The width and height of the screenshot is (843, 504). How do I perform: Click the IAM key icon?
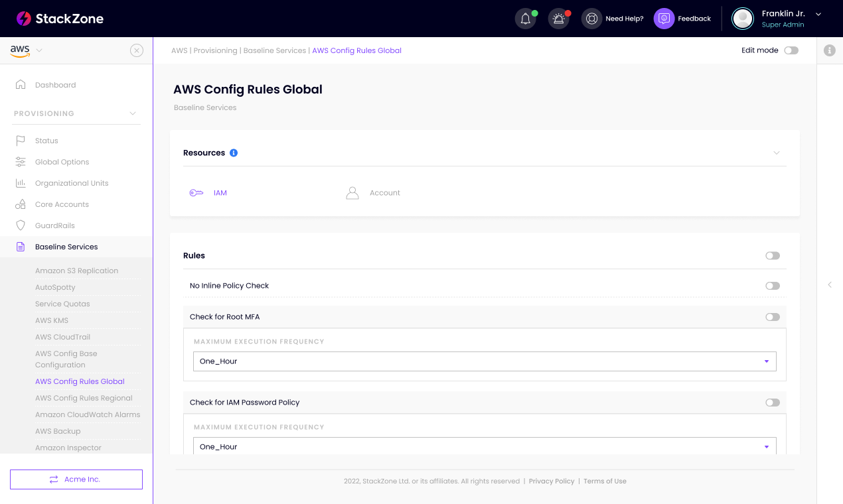click(196, 193)
